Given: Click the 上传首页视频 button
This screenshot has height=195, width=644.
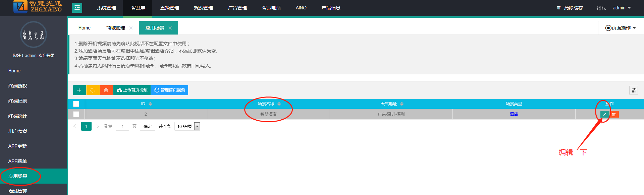Looking at the screenshot, I should (x=132, y=90).
